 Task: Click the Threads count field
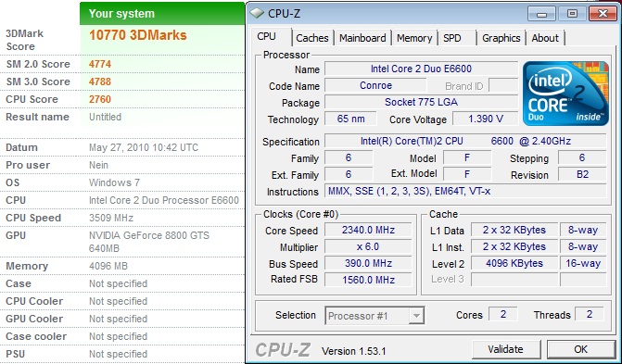589,314
